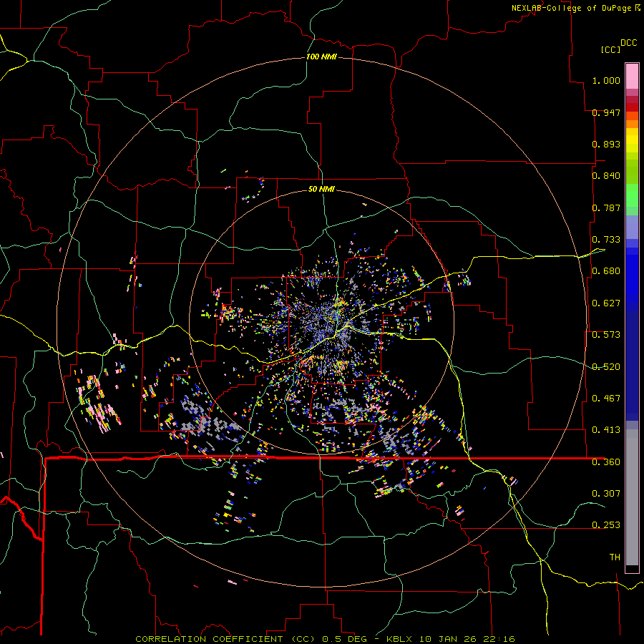
Task: Click the TH threshold label on legend
Action: (615, 557)
